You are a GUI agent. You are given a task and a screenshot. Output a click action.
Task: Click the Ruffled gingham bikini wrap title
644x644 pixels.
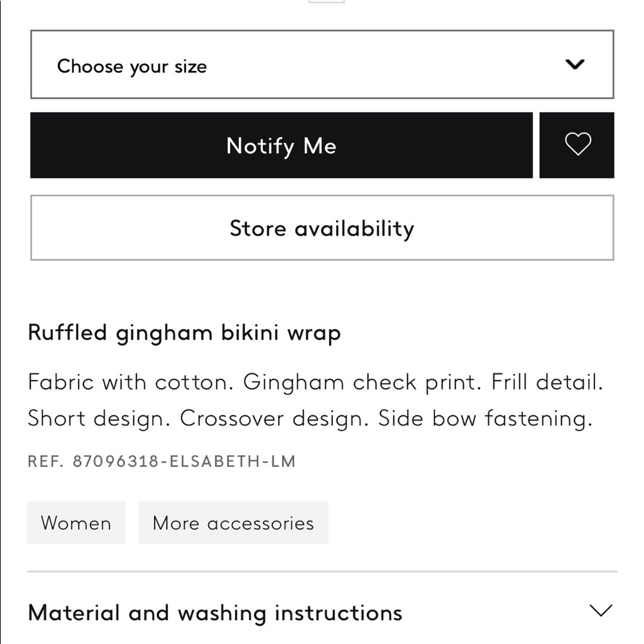184,333
